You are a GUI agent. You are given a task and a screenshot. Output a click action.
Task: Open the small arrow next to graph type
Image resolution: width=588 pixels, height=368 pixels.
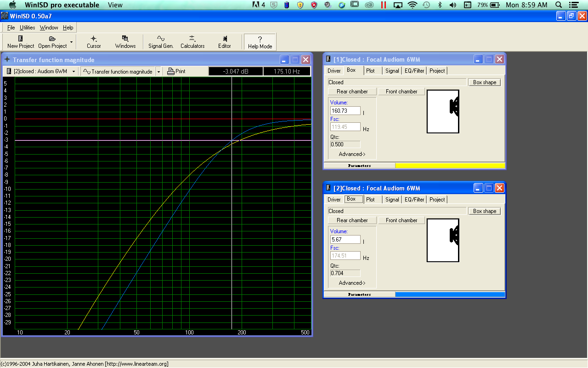(x=158, y=71)
